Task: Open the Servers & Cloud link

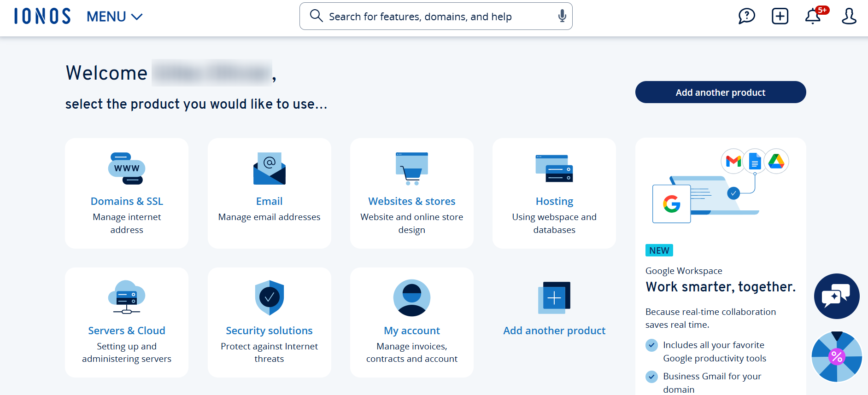Action: (127, 331)
